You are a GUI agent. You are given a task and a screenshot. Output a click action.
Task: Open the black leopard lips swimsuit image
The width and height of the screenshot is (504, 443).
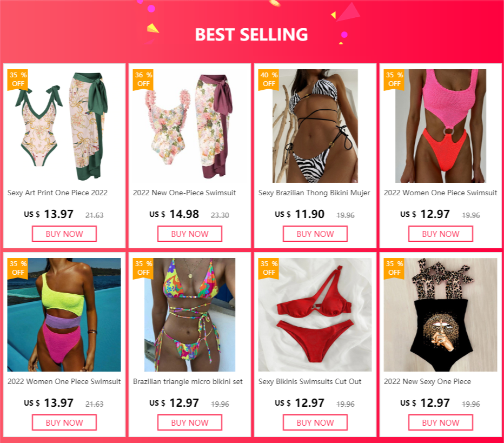coord(441,315)
